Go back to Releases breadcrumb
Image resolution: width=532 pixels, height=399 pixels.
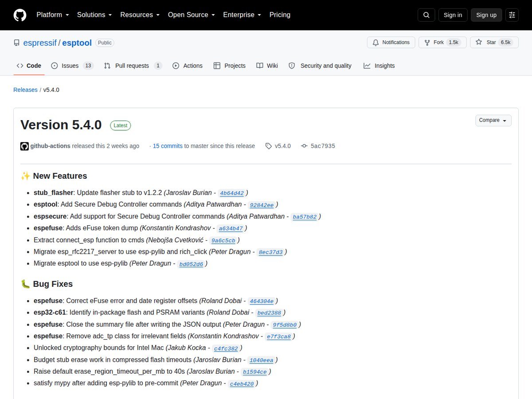25,90
